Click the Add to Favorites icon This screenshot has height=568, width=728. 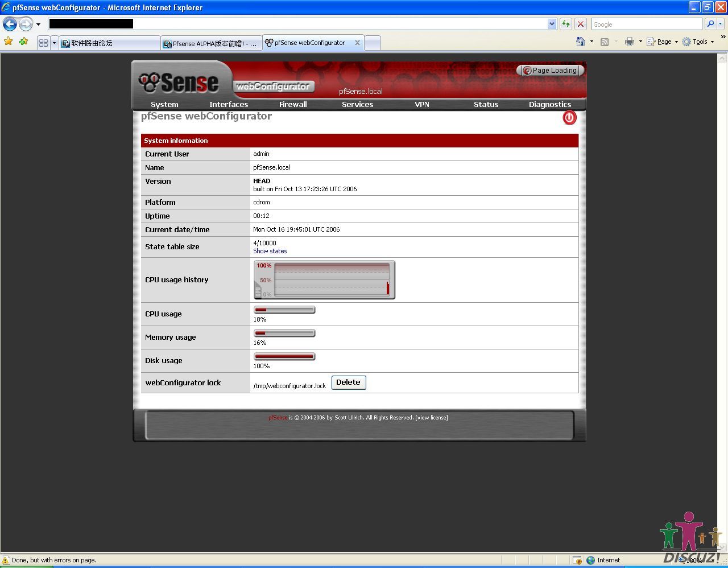(23, 42)
